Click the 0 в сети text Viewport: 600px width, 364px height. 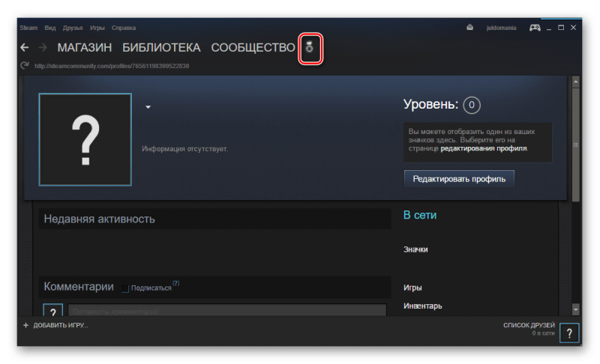(x=543, y=333)
